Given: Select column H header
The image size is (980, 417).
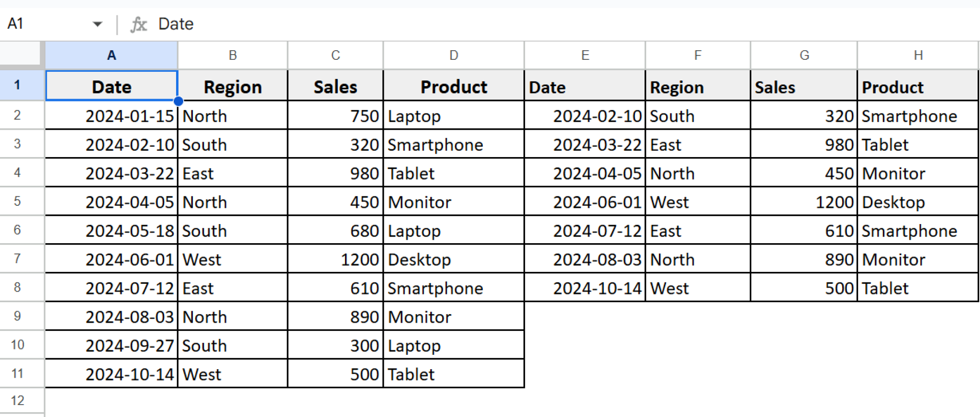Looking at the screenshot, I should pyautogui.click(x=917, y=55).
